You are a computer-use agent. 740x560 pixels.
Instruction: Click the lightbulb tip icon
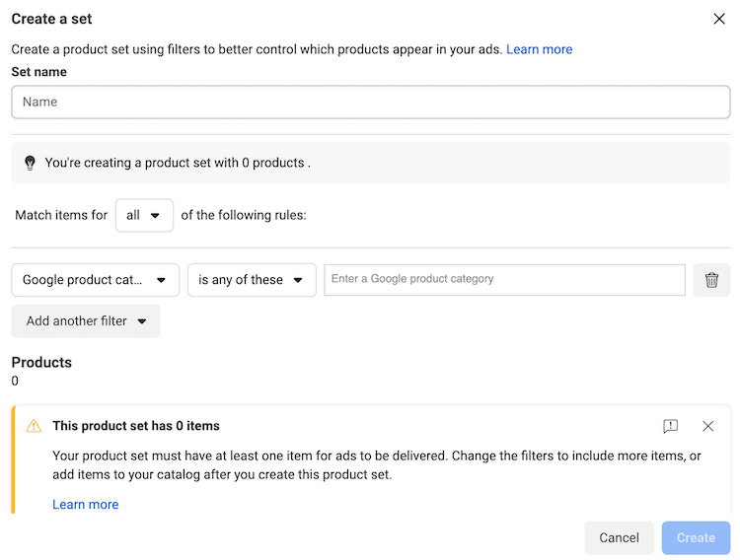coord(30,163)
